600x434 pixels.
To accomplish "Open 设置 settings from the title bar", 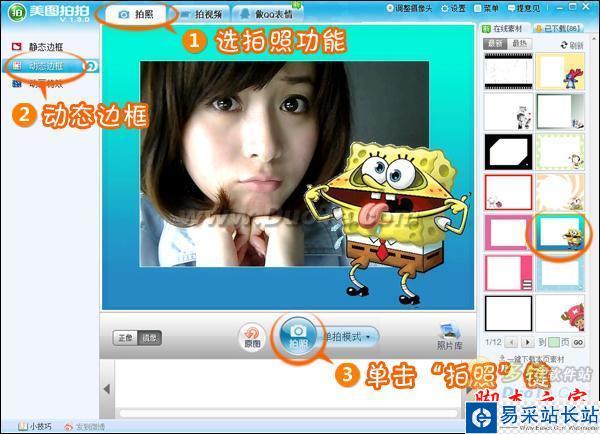I will (x=453, y=8).
